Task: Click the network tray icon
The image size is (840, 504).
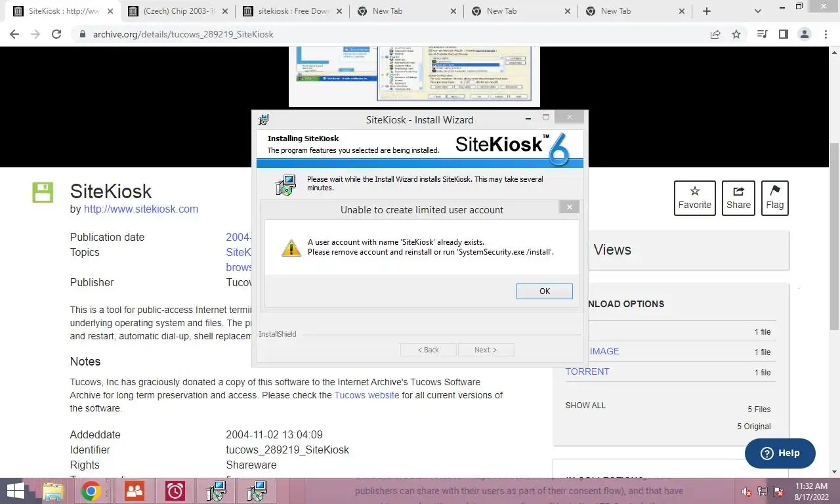Action: 763,491
